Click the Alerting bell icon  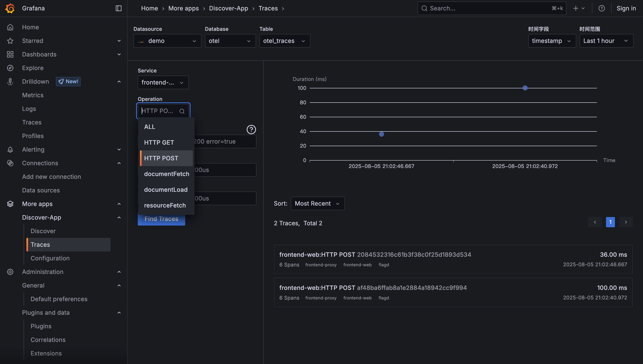10,150
